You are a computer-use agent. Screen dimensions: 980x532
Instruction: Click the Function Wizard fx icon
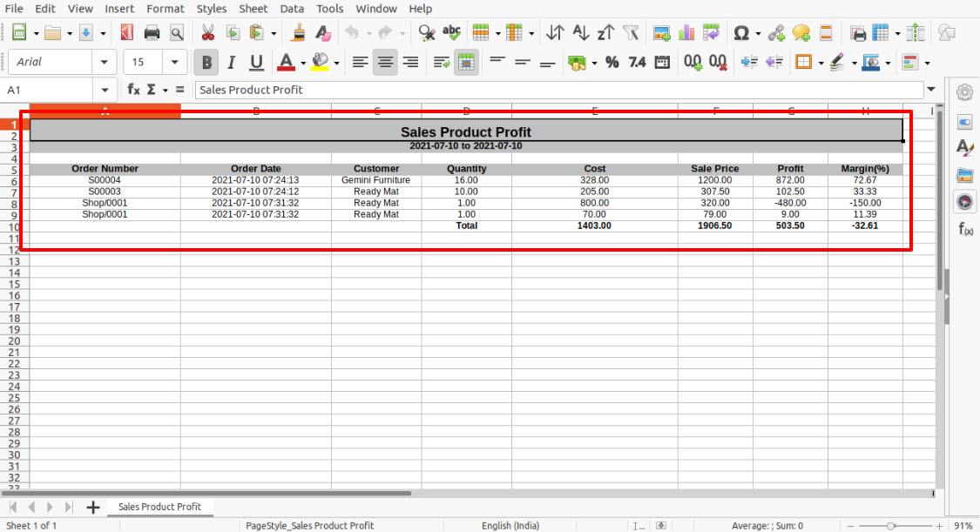point(133,90)
